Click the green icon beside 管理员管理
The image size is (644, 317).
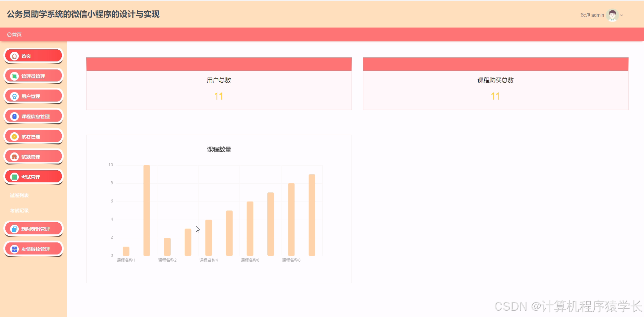[x=14, y=76]
